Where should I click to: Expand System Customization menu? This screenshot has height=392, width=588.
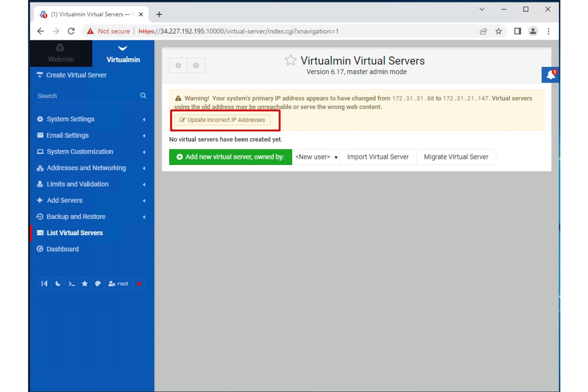(92, 152)
